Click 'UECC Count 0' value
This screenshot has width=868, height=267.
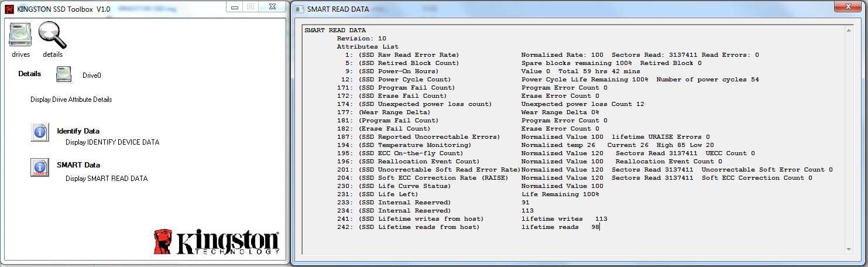tap(730, 153)
